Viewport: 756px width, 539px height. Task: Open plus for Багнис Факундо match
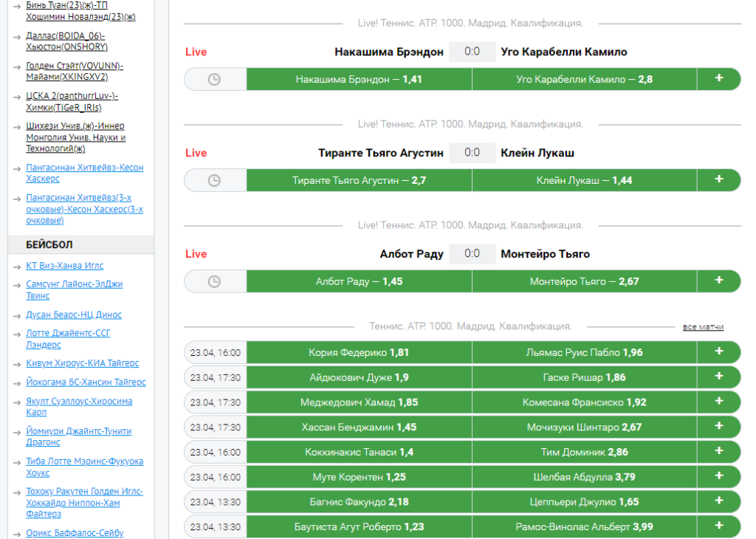pos(719,502)
